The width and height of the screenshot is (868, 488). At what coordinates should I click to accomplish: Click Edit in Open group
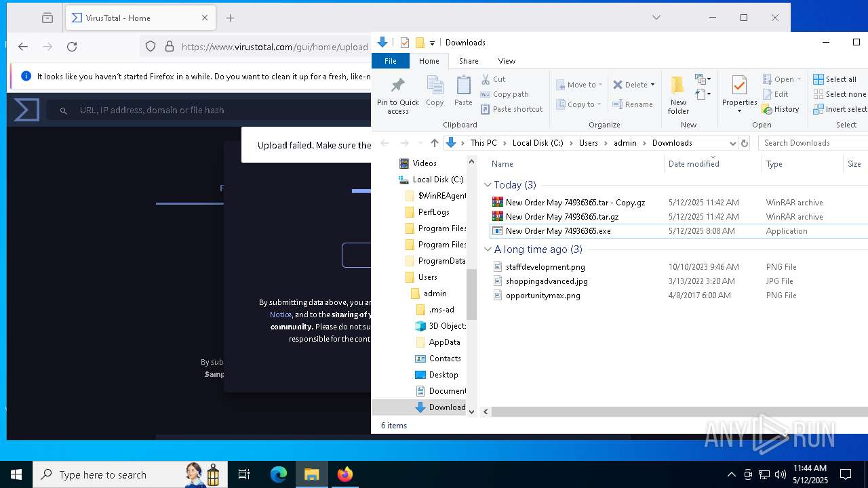tap(775, 94)
